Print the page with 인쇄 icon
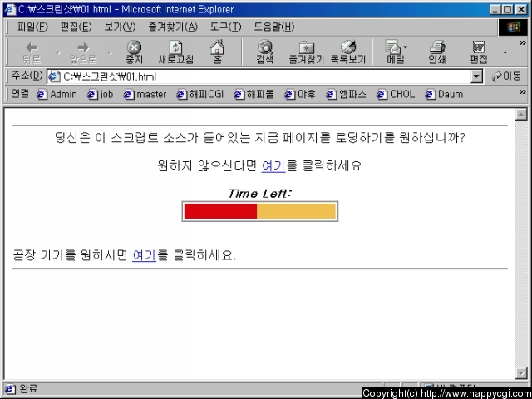The image size is (532, 399). (x=436, y=52)
